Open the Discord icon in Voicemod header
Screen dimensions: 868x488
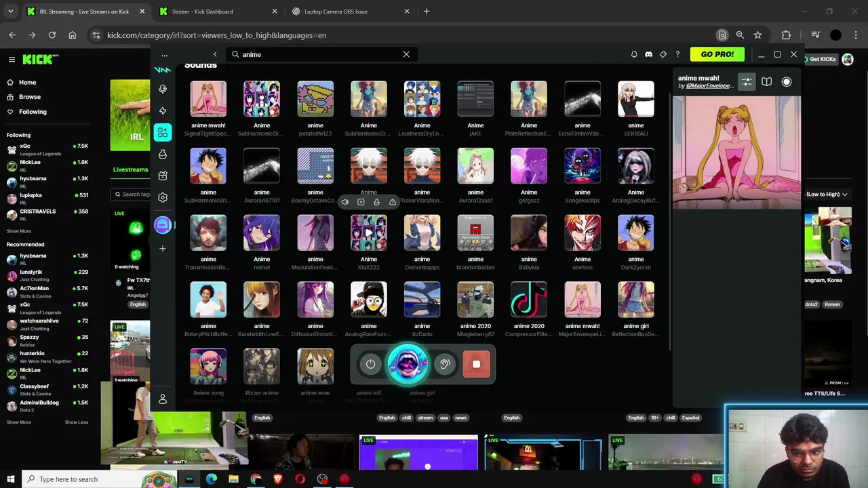click(648, 54)
